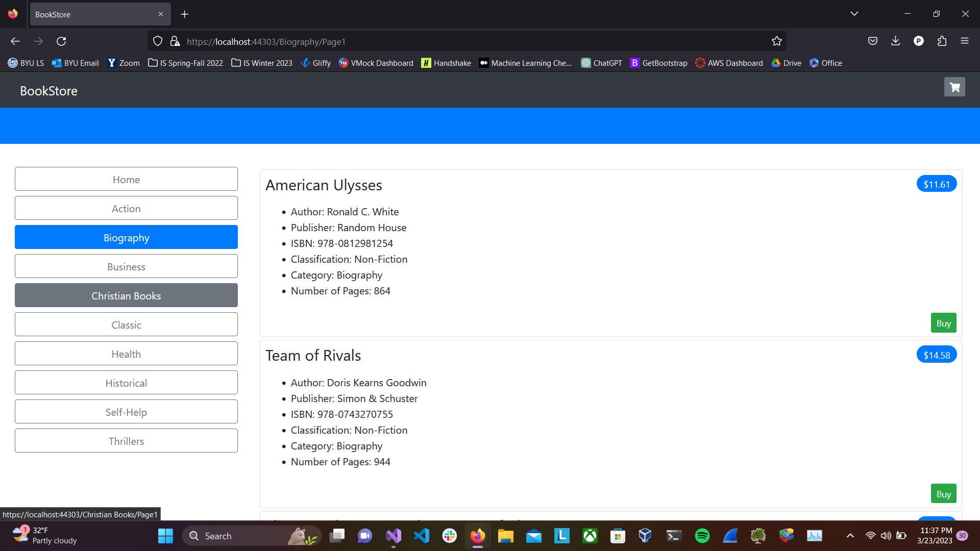
Task: Open the shopping cart icon
Action: point(954,87)
